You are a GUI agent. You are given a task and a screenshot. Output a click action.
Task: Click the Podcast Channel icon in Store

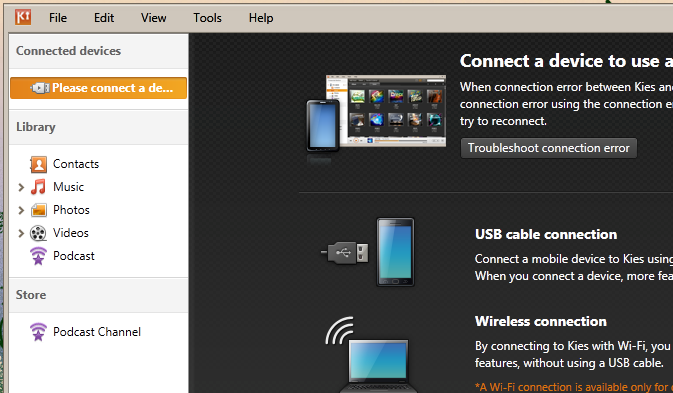pyautogui.click(x=38, y=332)
